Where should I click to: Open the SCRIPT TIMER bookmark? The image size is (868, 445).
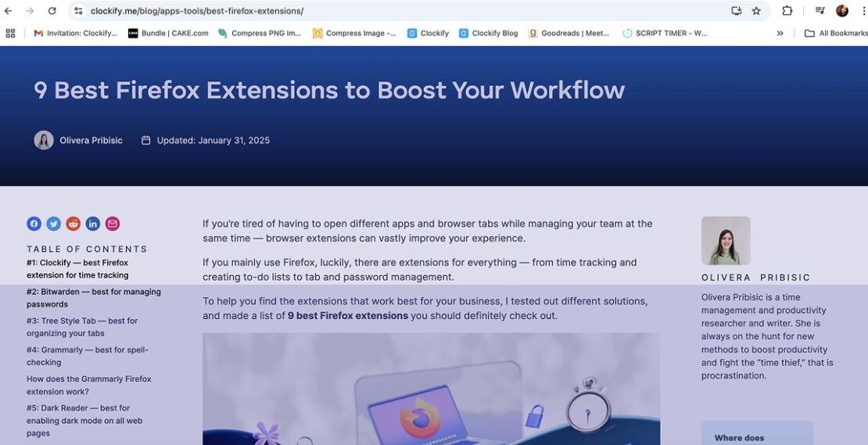665,33
